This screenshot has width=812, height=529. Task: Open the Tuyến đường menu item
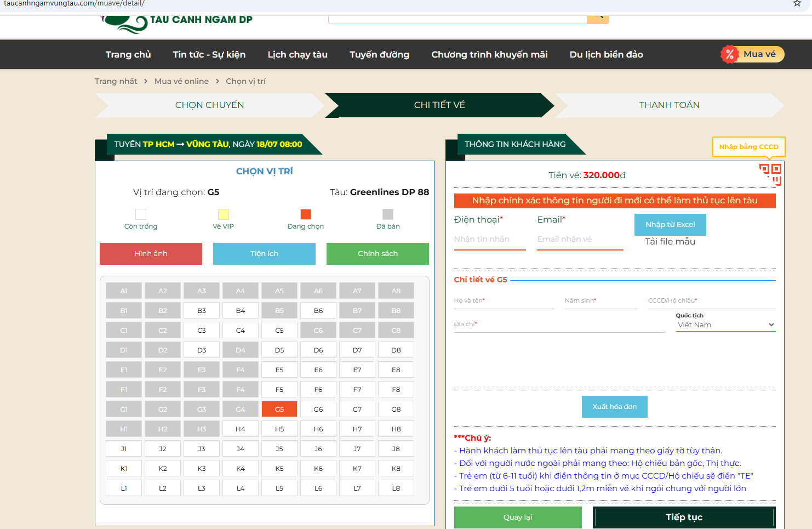379,54
